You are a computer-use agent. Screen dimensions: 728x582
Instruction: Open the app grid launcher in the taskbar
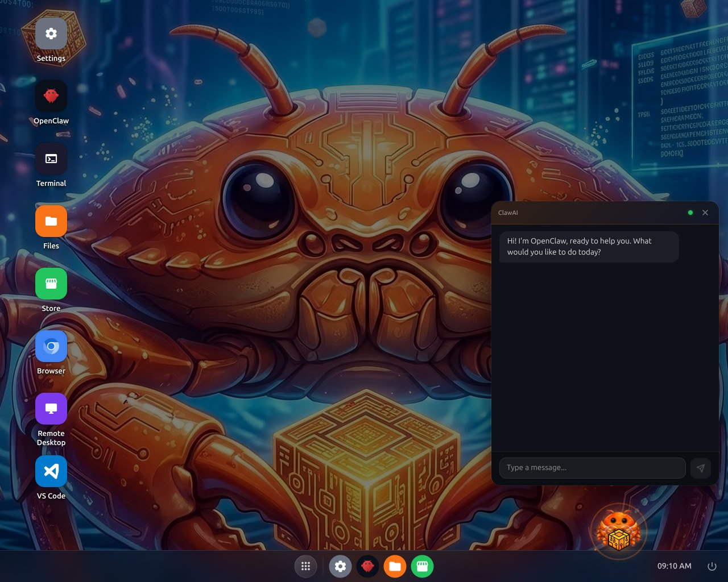pyautogui.click(x=306, y=566)
